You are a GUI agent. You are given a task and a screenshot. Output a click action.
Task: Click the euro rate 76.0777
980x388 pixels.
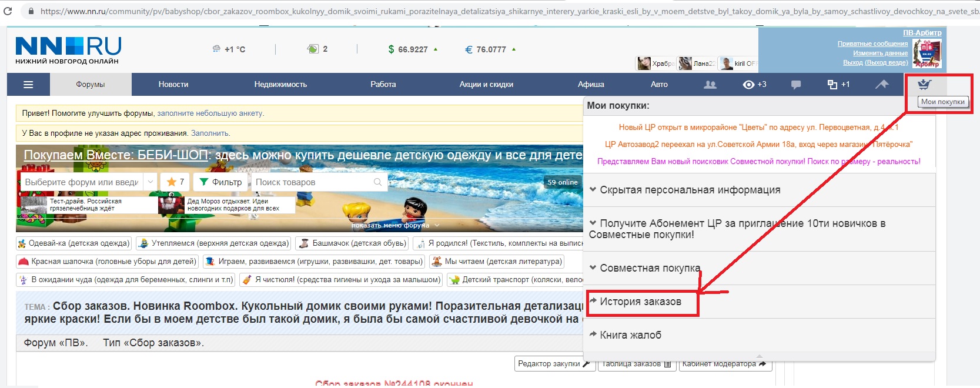(x=491, y=49)
